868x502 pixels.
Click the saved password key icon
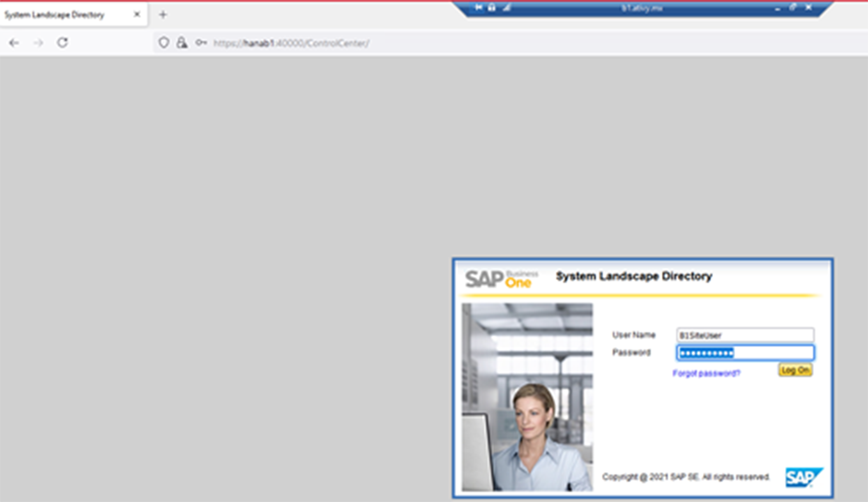(201, 42)
